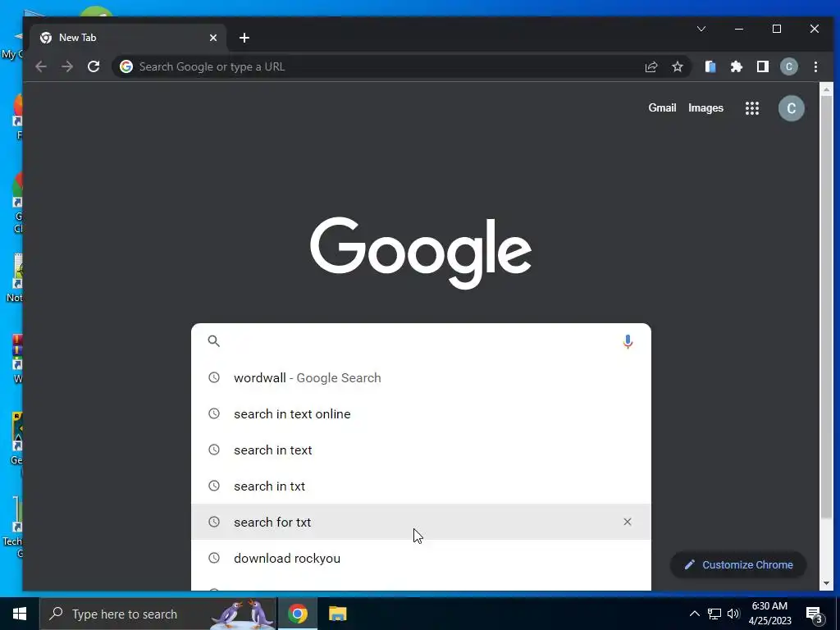This screenshot has width=840, height=630.
Task: Open the Extensions puzzle icon
Action: 737,66
